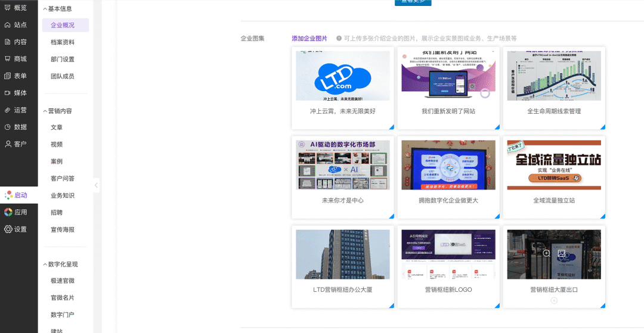Click the 启动 colorful launch icon

(x=8, y=195)
